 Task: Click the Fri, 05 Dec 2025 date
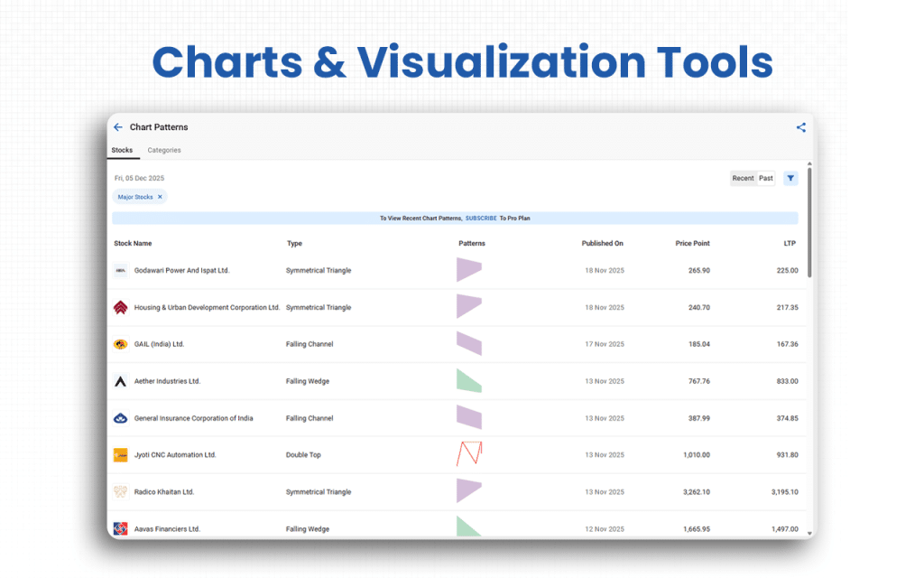[139, 178]
